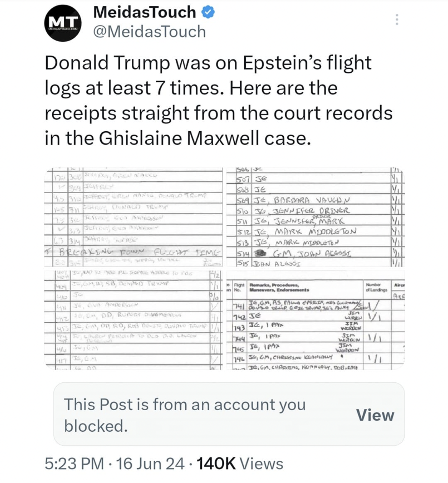Open the bottom-left flight log image
The width and height of the screenshot is (448, 483).
tap(134, 319)
